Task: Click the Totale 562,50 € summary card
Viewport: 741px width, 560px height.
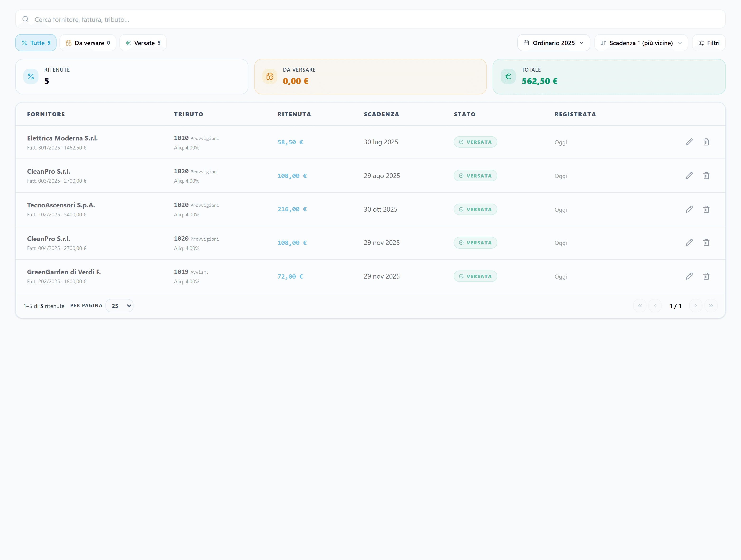Action: (x=609, y=77)
